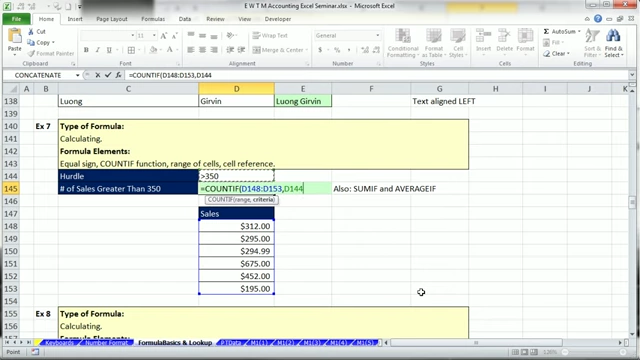Open Merge & Center dropdown arrow
This screenshot has height=360, width=640.
[x=307, y=50]
